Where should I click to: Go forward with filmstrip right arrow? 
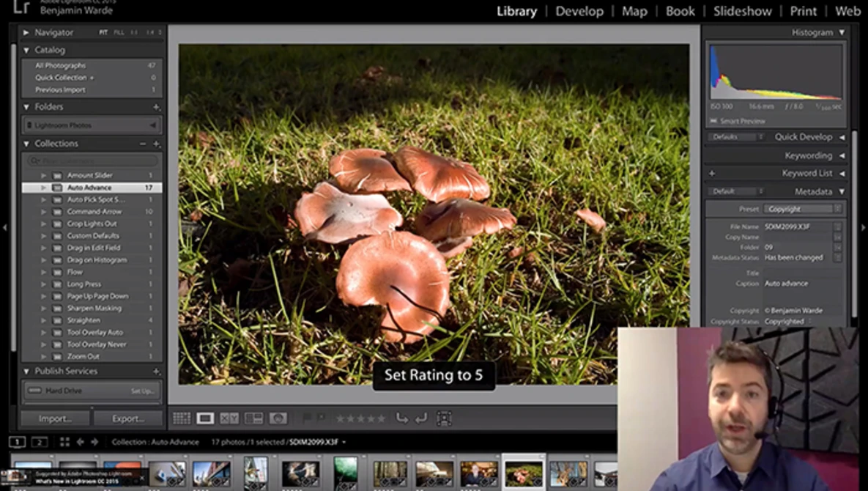(x=94, y=442)
